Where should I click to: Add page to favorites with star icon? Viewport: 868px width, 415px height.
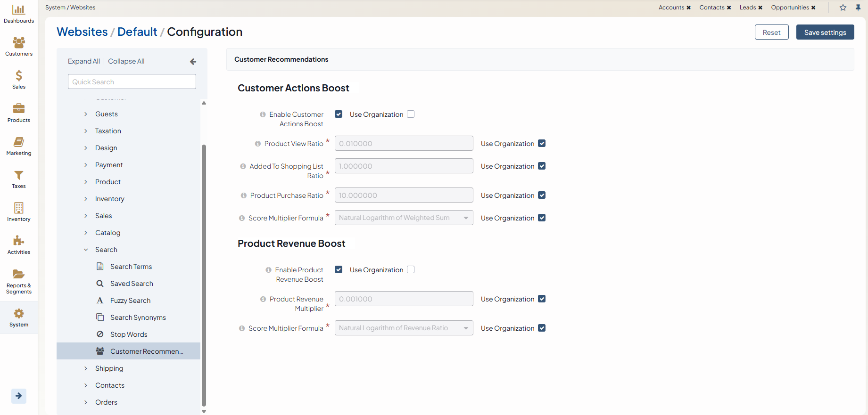(x=843, y=8)
